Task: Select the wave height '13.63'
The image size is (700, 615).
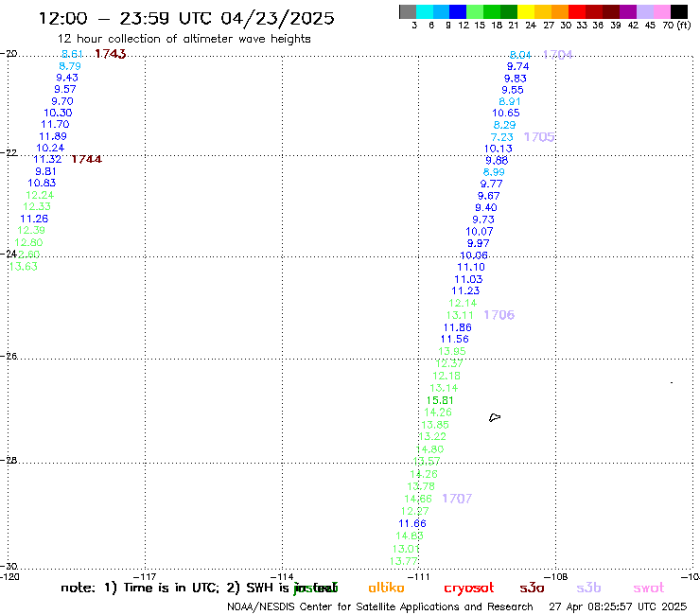Action: (x=24, y=267)
